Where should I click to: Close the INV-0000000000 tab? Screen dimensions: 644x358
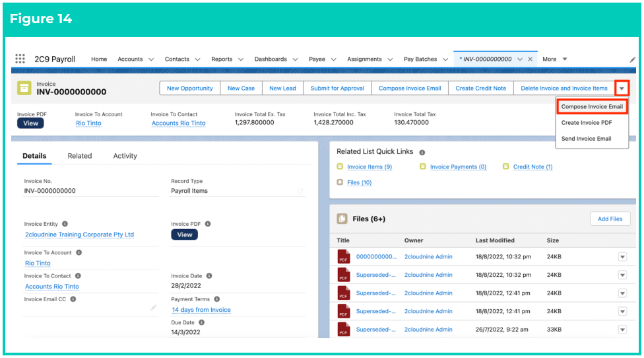pos(531,59)
